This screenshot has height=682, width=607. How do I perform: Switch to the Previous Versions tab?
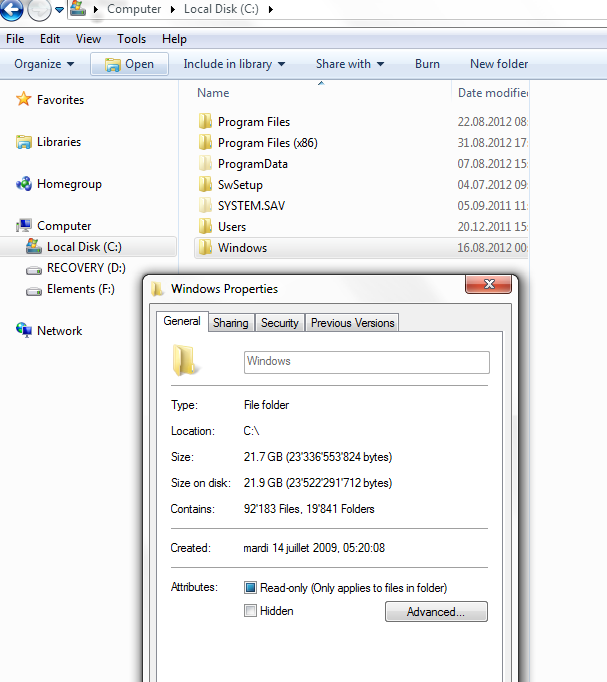353,323
